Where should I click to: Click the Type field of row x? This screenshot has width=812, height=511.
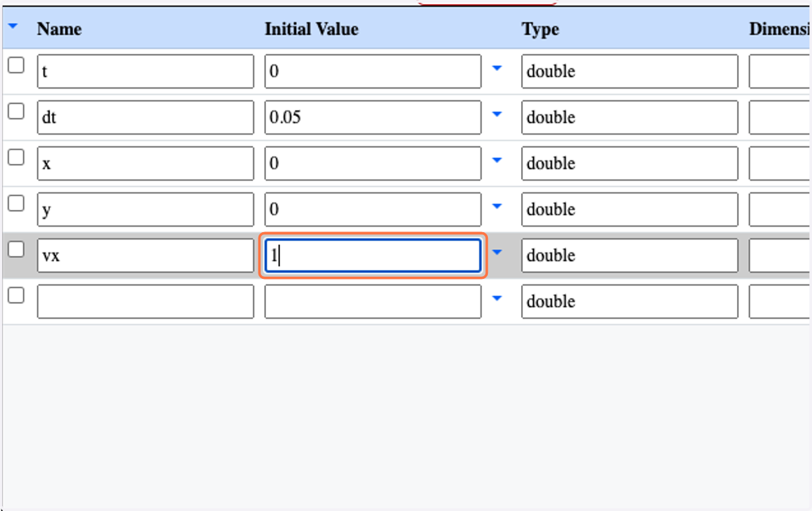pos(630,163)
